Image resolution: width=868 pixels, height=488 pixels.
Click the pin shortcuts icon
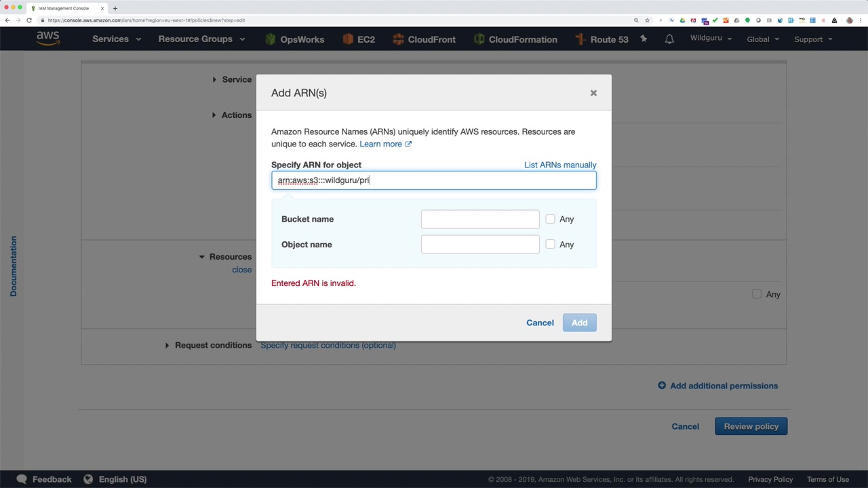644,39
